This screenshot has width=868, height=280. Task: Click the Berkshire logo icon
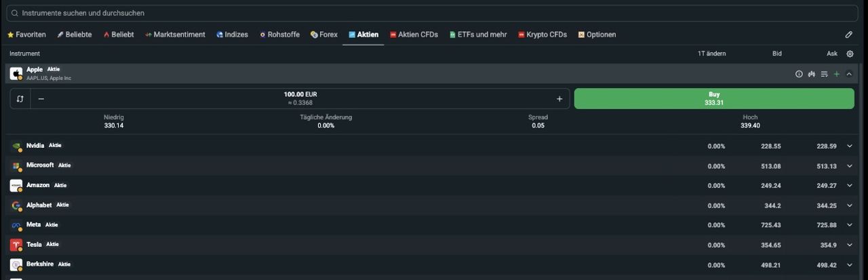[x=16, y=264]
